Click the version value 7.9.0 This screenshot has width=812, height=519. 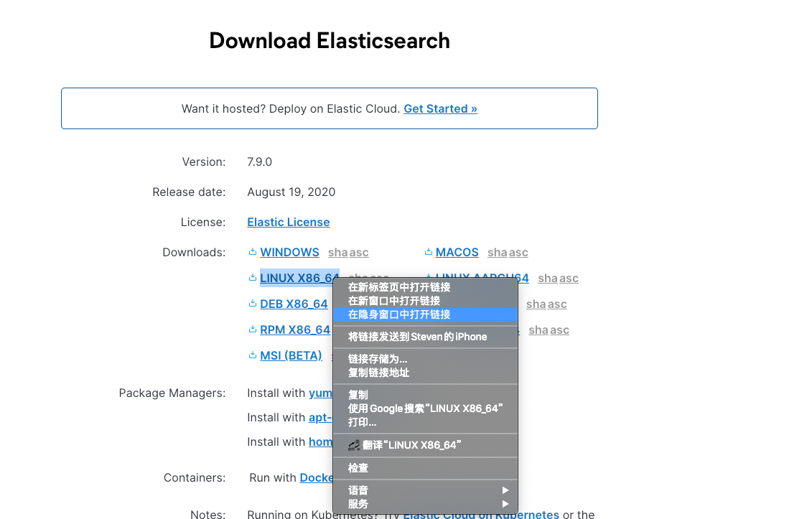[259, 162]
